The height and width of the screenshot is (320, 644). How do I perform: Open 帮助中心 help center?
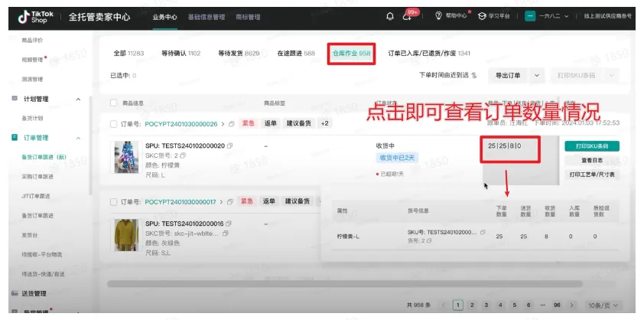(450, 16)
